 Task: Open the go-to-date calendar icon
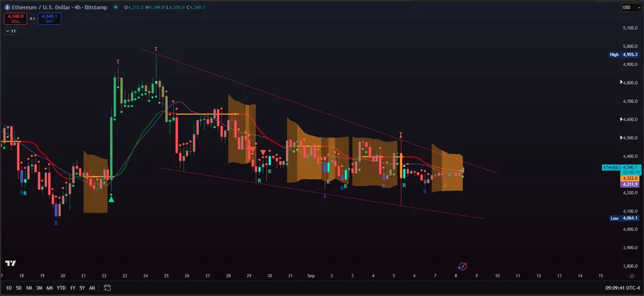coord(107,287)
